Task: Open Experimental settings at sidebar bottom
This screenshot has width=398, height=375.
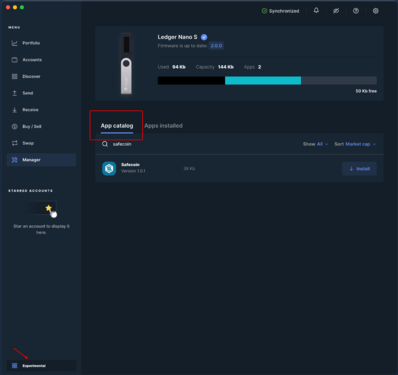Action: point(41,366)
